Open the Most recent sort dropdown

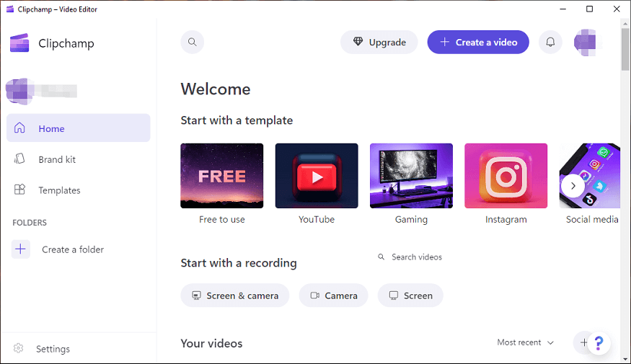(x=526, y=342)
